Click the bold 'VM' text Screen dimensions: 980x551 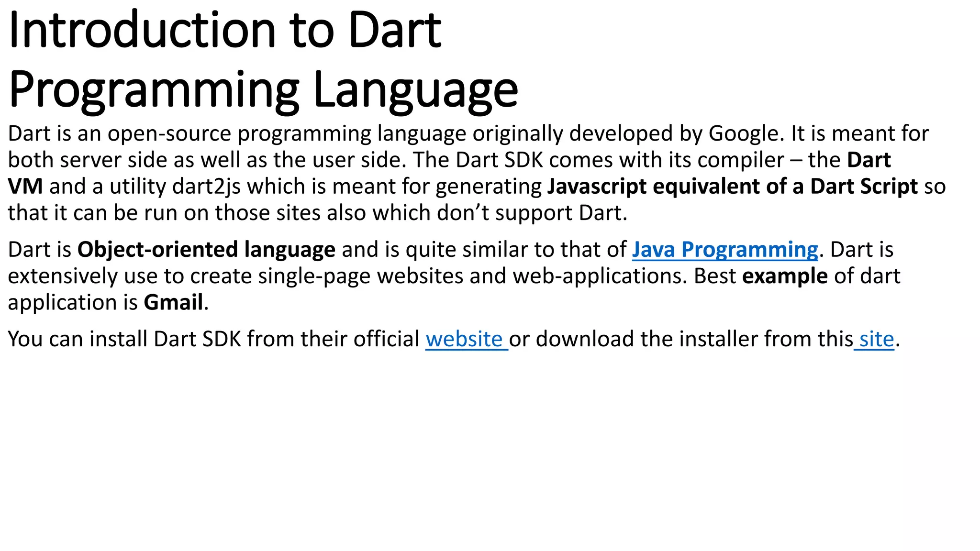25,187
